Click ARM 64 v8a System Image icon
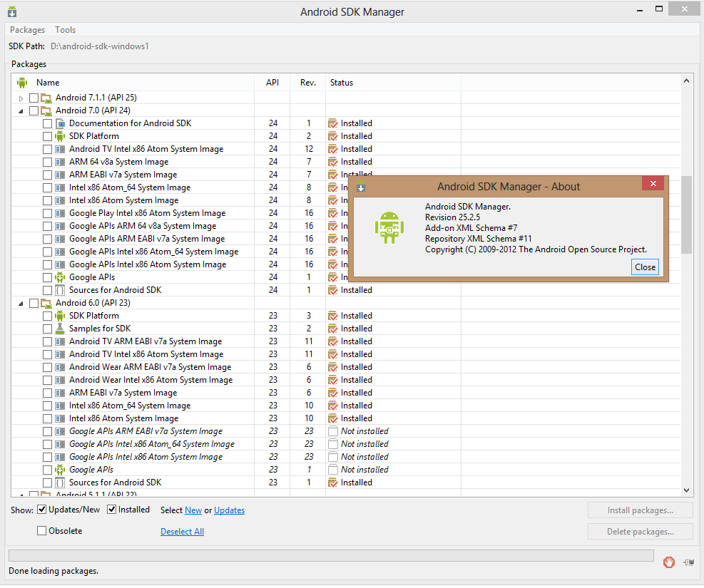 tap(60, 162)
